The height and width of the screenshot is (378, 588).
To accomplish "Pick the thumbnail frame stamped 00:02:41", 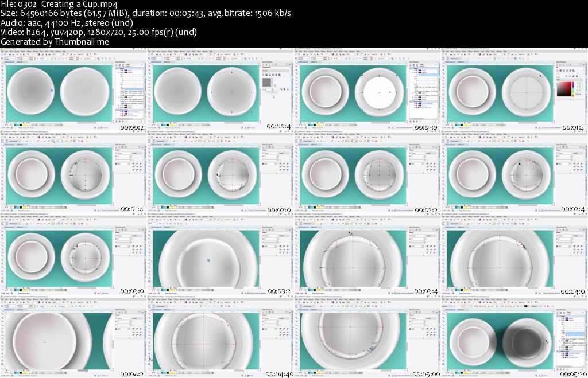I will tap(514, 172).
